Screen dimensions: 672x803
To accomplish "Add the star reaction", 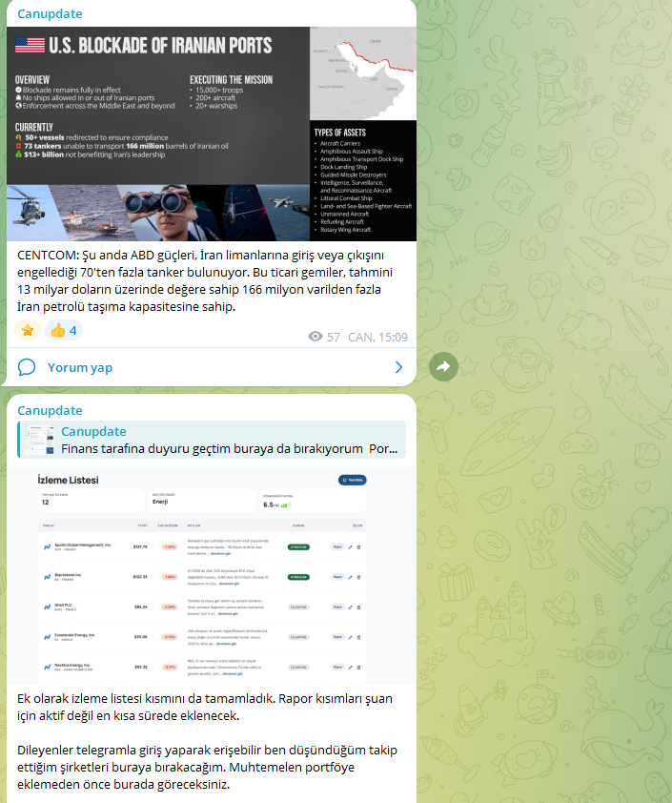I will pyautogui.click(x=28, y=330).
